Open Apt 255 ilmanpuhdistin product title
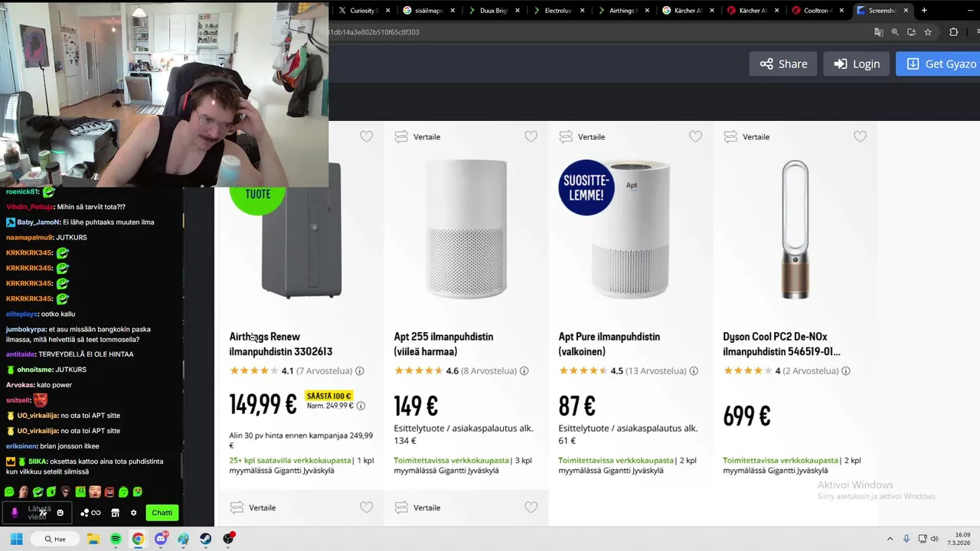 pos(443,344)
